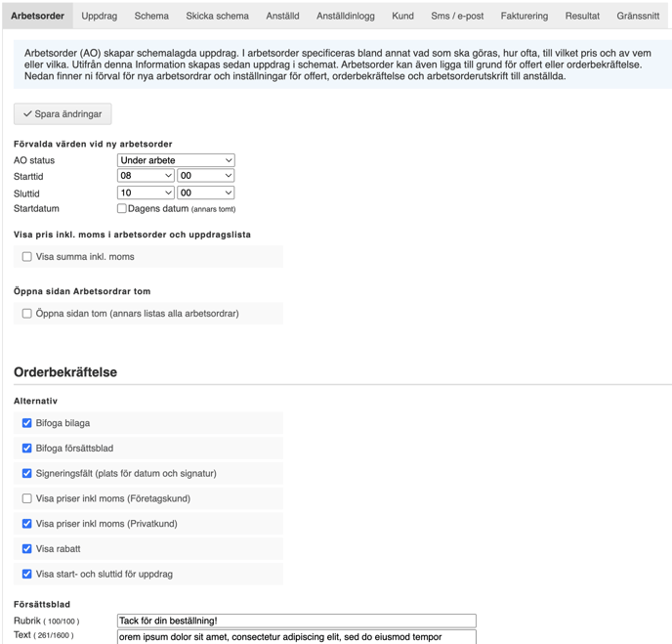Open the Arbetsorder tab

coord(37,16)
